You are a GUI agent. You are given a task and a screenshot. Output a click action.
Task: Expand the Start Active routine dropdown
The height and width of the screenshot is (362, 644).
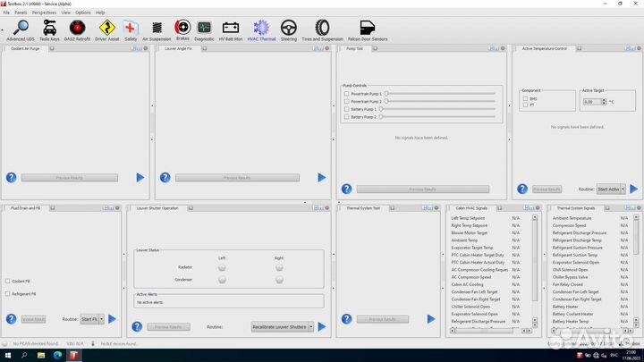point(623,189)
